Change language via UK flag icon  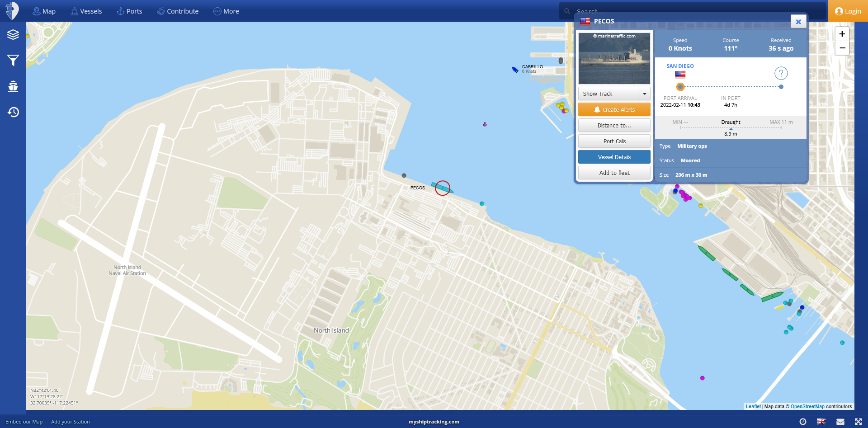821,422
